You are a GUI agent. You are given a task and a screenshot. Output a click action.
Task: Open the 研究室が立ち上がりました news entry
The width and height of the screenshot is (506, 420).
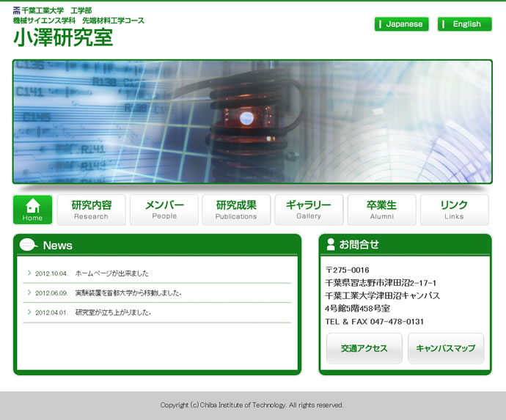pyautogui.click(x=113, y=312)
